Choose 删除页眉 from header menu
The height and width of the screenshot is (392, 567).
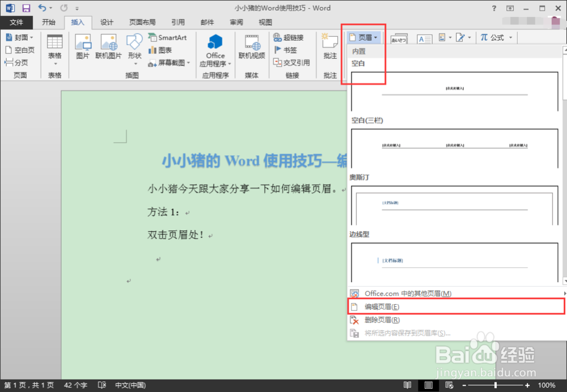[x=456, y=319]
